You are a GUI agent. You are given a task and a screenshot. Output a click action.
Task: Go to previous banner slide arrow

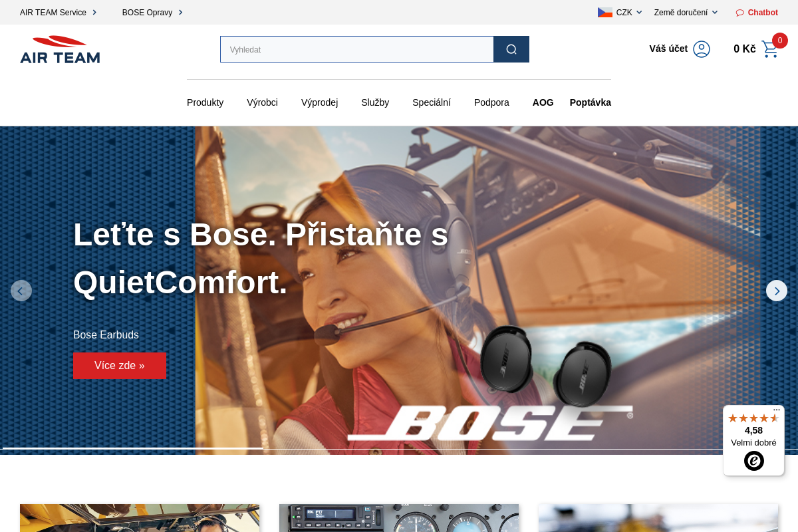(x=21, y=291)
